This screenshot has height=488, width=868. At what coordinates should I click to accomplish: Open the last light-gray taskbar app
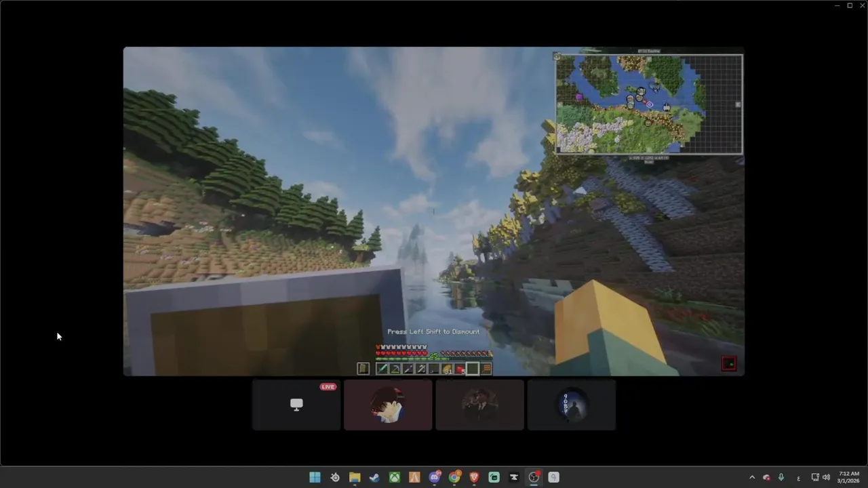click(x=553, y=477)
